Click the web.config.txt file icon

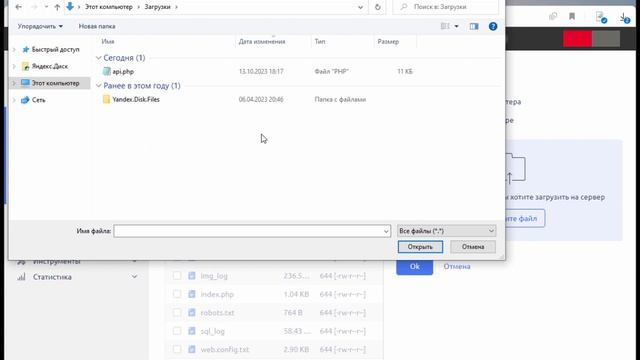(192, 349)
